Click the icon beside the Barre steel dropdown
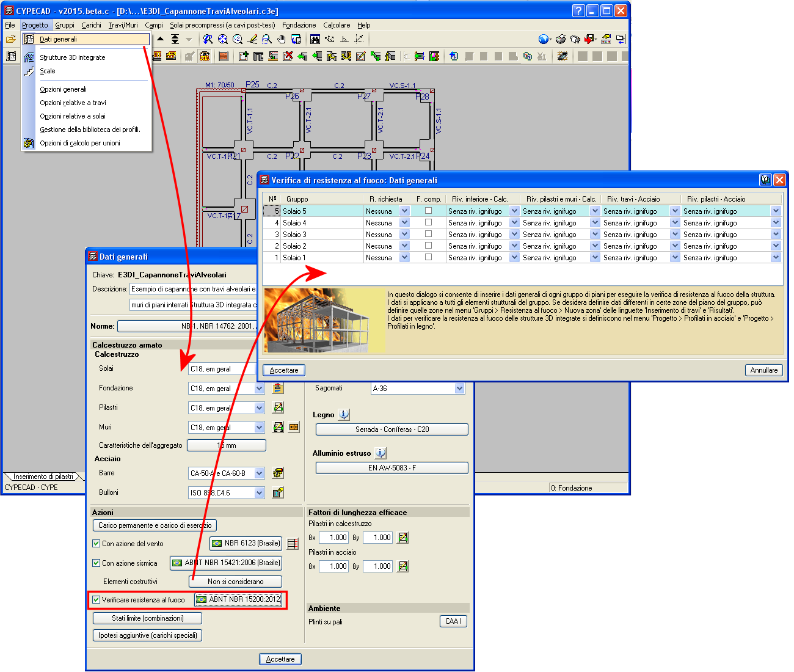This screenshot has width=794, height=672. [x=278, y=473]
